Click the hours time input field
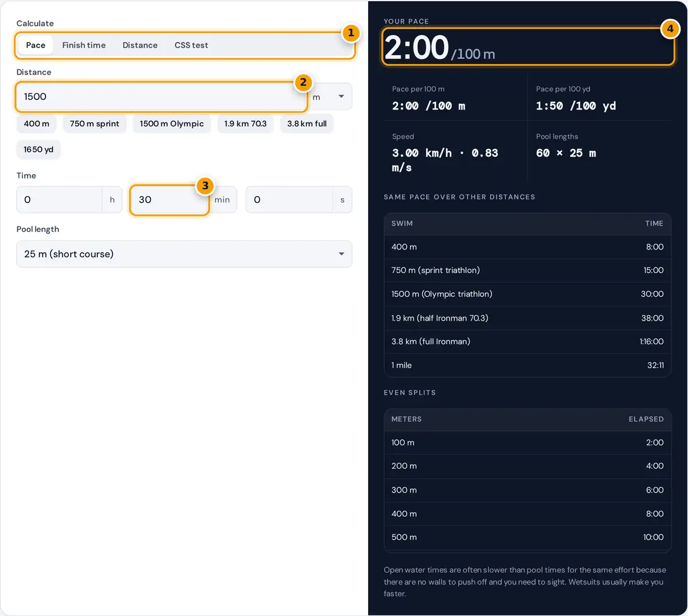Image resolution: width=688 pixels, height=616 pixels. (59, 200)
